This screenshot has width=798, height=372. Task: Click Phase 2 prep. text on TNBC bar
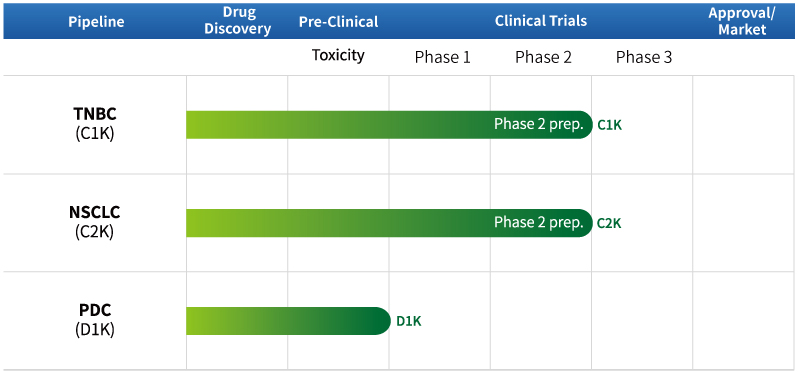coord(538,124)
